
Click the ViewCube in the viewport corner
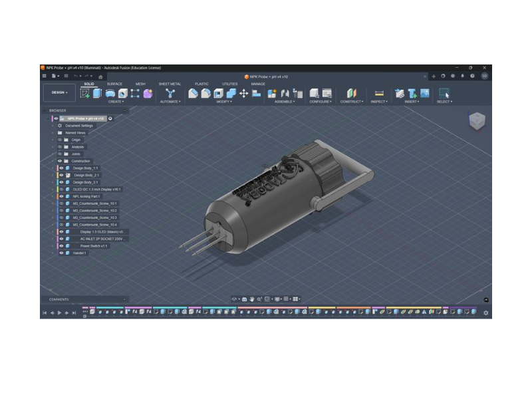pos(477,121)
